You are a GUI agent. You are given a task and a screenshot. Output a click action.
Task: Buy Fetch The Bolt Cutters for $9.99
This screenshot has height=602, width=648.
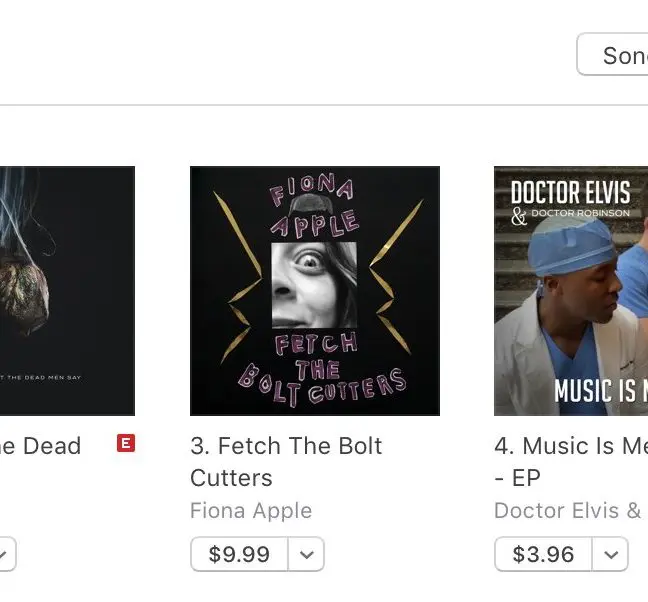tap(239, 553)
